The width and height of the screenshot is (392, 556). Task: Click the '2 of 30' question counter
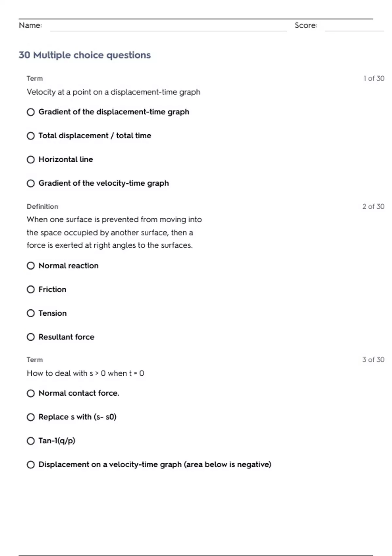pyautogui.click(x=373, y=206)
